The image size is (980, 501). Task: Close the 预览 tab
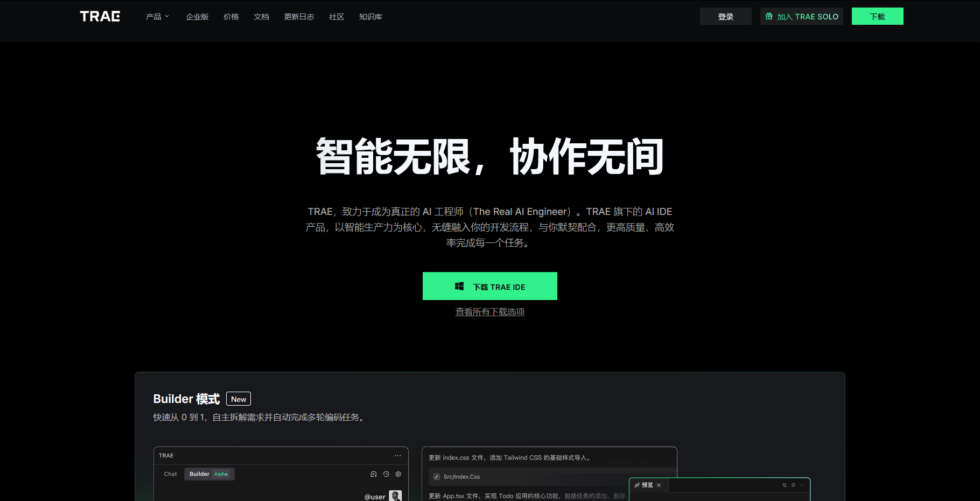(659, 485)
